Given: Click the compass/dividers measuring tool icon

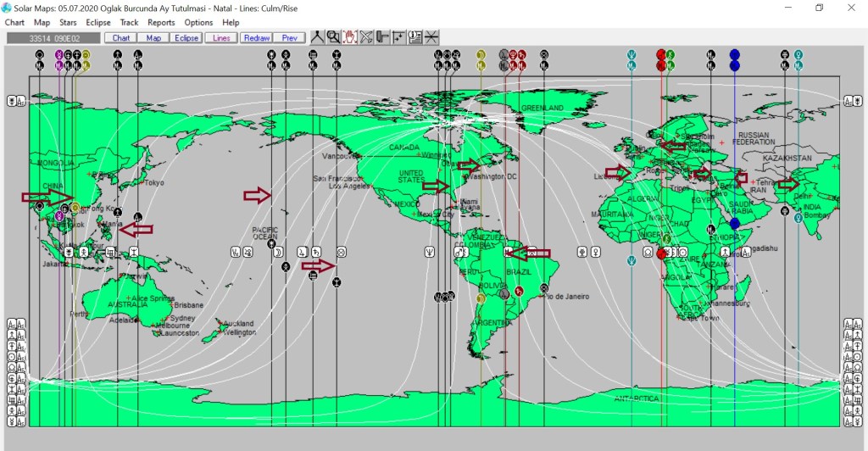Looking at the screenshot, I should pos(317,37).
